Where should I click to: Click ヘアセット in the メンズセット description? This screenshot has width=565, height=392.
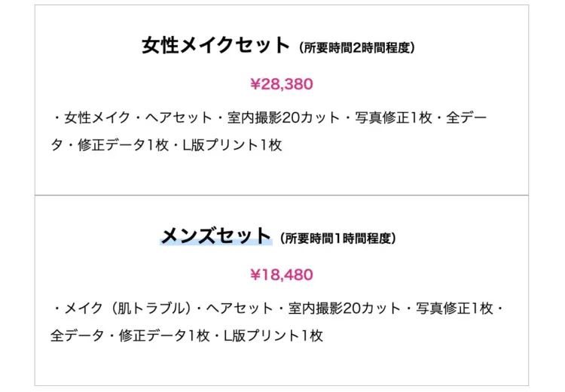tap(237, 309)
